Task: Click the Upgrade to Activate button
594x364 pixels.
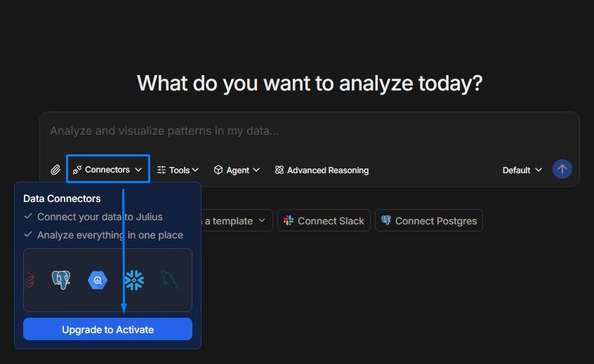Action: [x=107, y=329]
